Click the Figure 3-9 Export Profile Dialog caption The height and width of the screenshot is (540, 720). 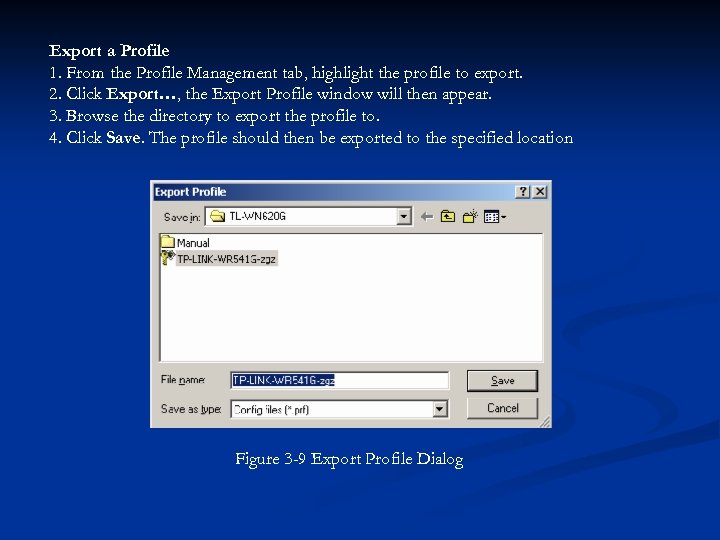coord(349,459)
